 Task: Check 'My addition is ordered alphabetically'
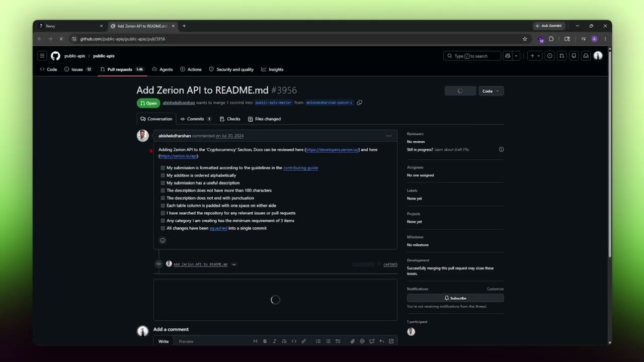pyautogui.click(x=163, y=175)
